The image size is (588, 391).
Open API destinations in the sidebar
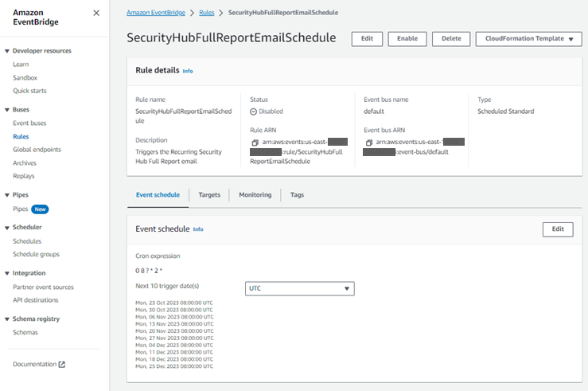click(36, 300)
